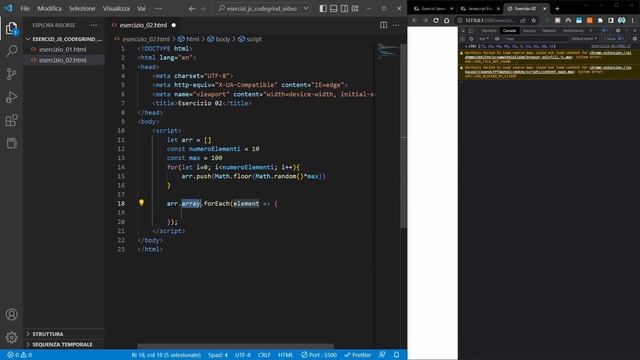This screenshot has height=360, width=640.
Task: Open the Search view in activity bar
Action: point(11,51)
